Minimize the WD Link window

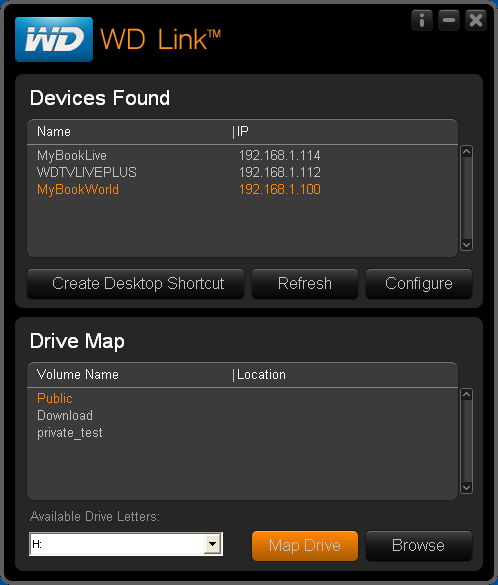tap(449, 20)
